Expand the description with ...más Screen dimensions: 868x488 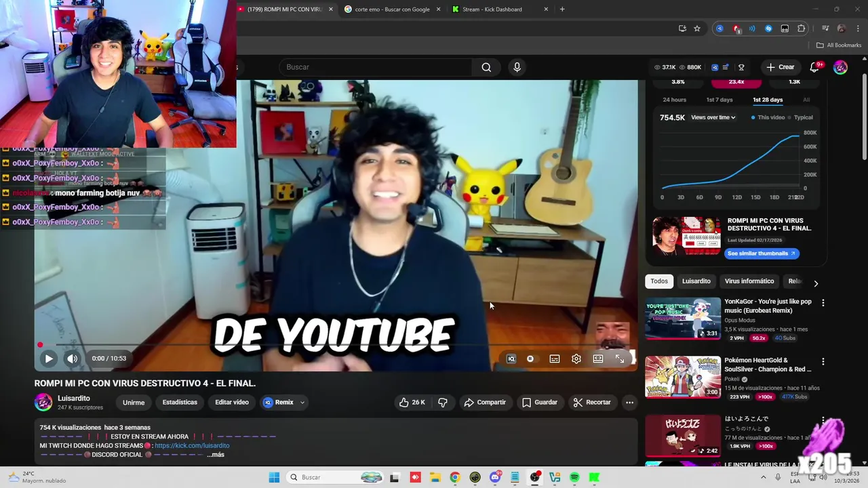[x=216, y=455]
